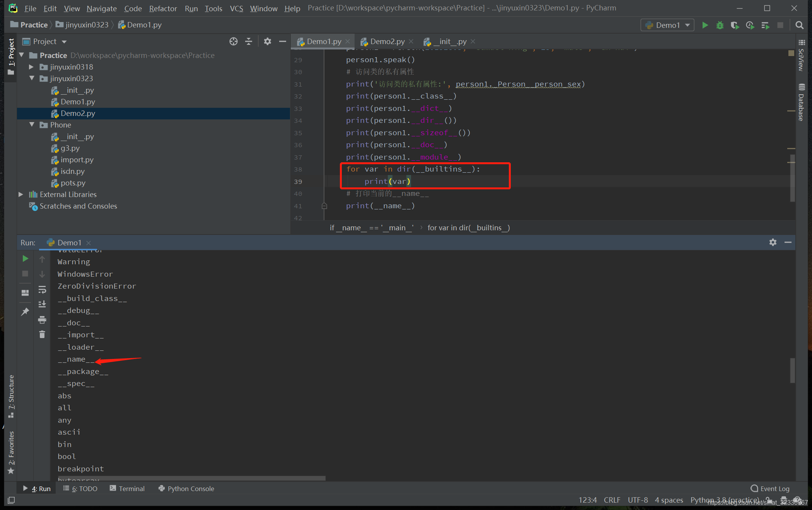Stop the process in the Run panel
The width and height of the screenshot is (812, 510).
[25, 274]
